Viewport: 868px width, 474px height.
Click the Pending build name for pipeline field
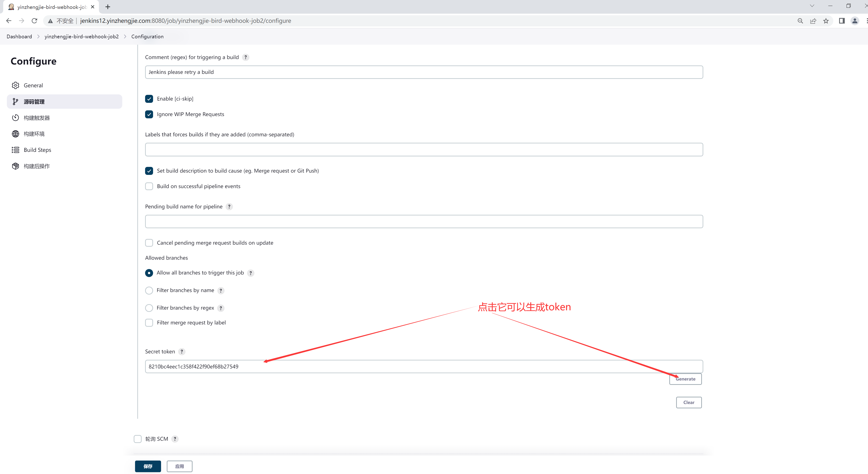(424, 221)
